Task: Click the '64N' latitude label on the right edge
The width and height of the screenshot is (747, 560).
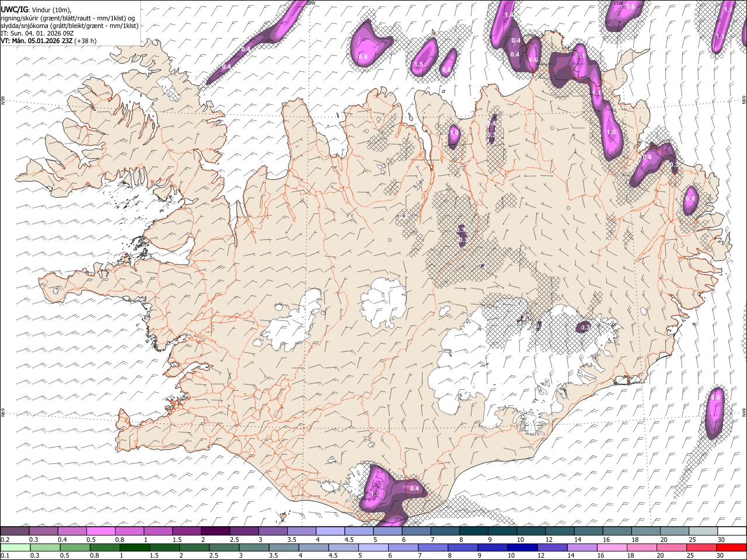Action: pos(744,412)
